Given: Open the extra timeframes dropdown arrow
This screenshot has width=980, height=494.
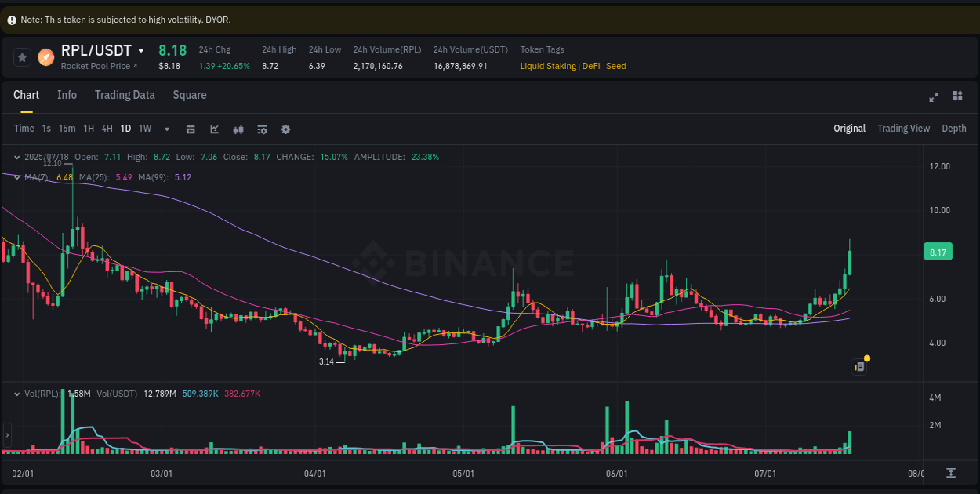Looking at the screenshot, I should [166, 129].
